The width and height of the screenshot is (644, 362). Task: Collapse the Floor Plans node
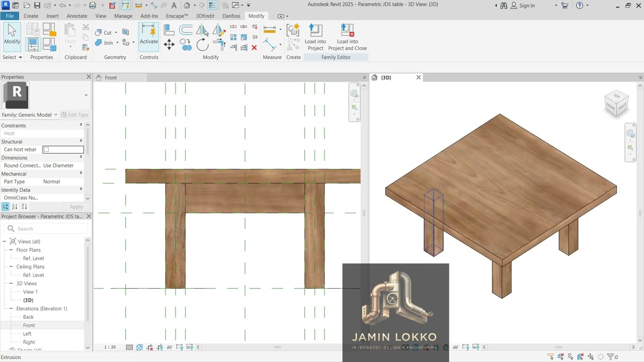coord(11,250)
